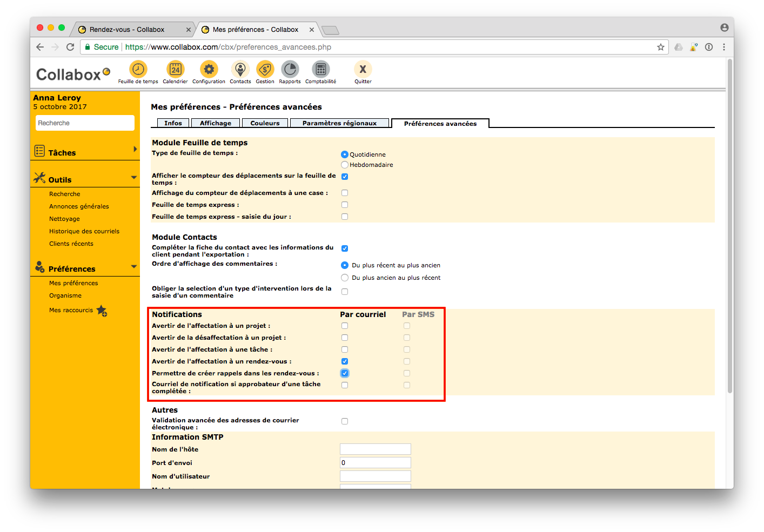The height and width of the screenshot is (532, 764).
Task: Check email notification for project assignment
Action: [345, 326]
